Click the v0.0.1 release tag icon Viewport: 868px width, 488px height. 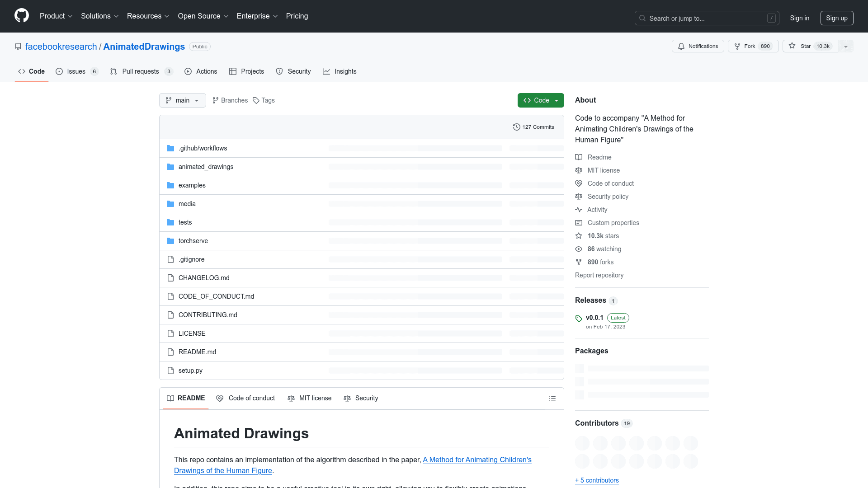[579, 319]
